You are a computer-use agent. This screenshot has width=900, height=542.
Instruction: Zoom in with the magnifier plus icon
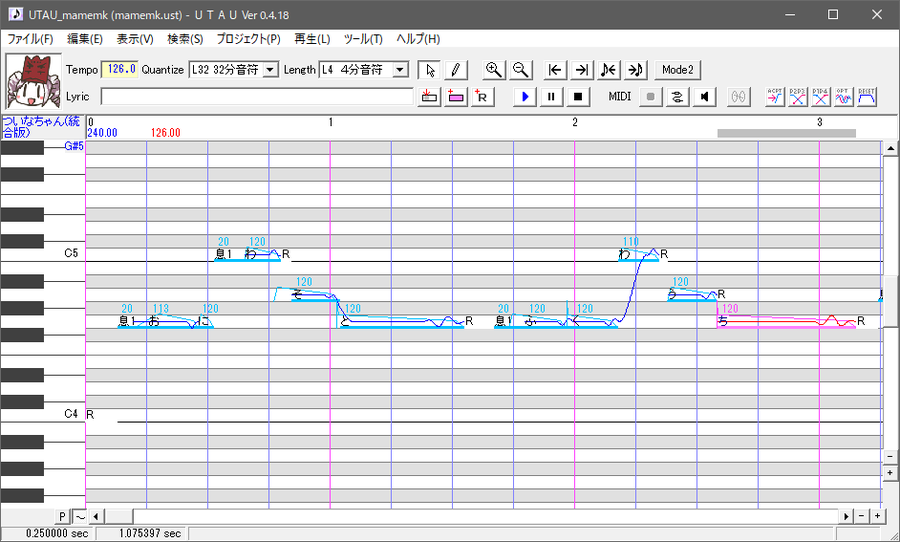point(494,70)
